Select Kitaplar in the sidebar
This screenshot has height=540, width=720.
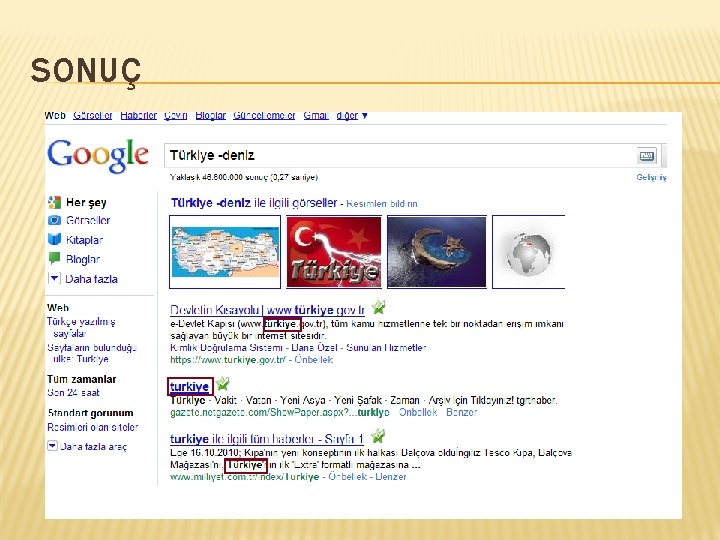click(x=84, y=240)
